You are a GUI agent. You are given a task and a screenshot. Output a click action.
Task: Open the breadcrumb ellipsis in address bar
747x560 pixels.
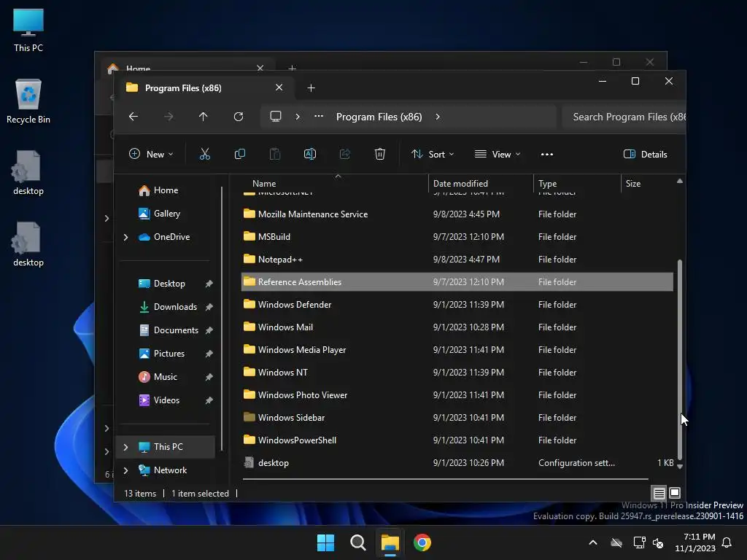pos(319,116)
